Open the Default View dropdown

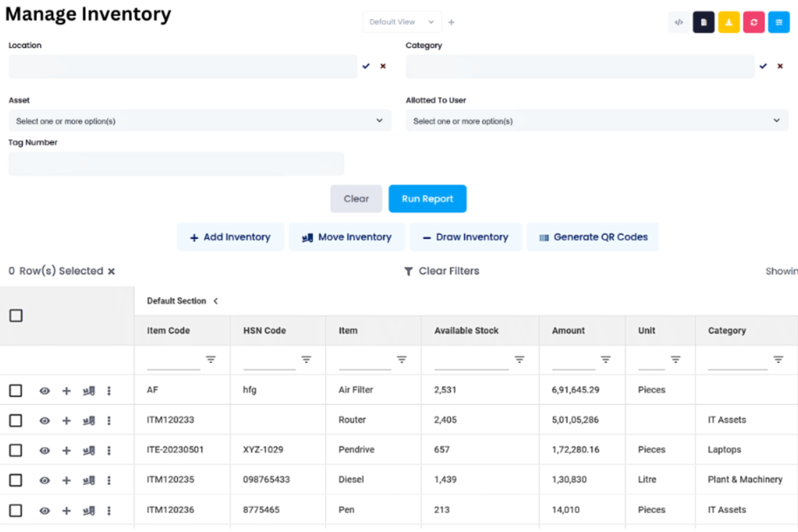pos(402,22)
